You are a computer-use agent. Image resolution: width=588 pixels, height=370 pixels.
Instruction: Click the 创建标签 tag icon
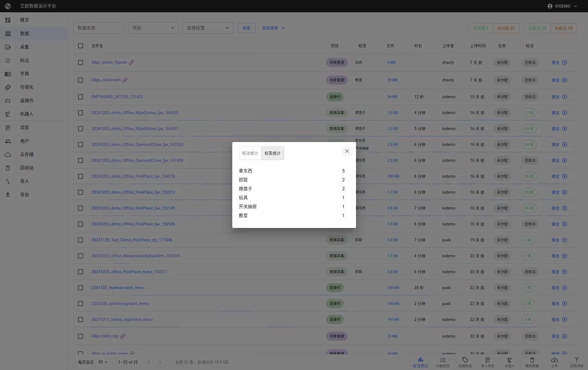click(x=465, y=360)
